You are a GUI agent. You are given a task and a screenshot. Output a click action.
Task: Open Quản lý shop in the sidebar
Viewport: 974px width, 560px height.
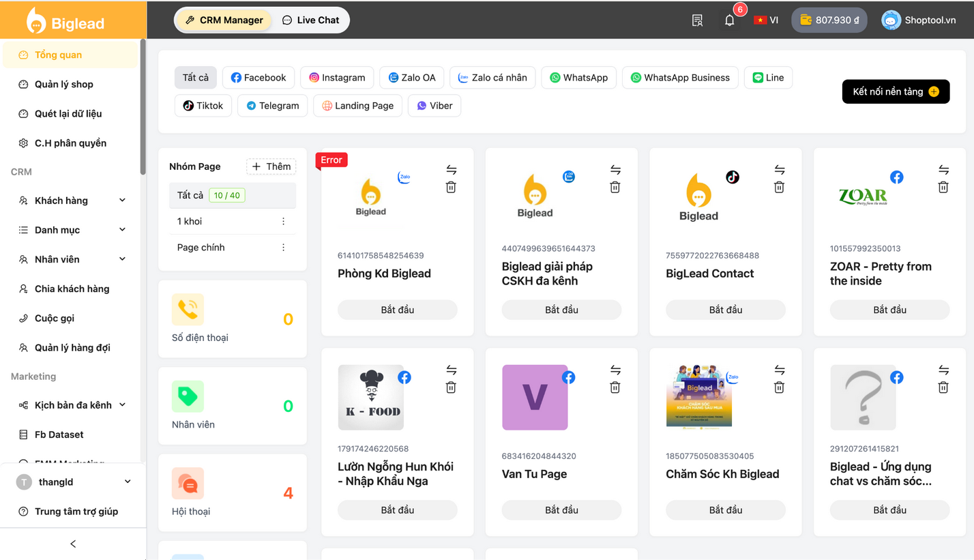[70, 85]
